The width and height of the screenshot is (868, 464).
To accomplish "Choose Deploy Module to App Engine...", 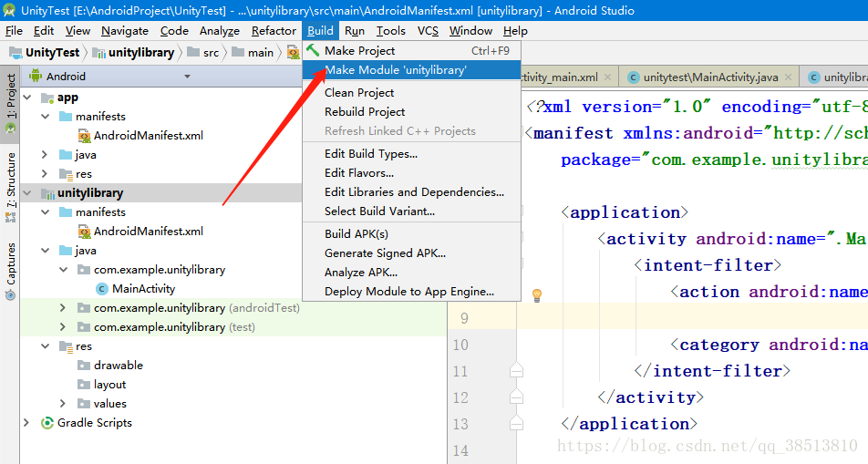I will click(x=411, y=292).
